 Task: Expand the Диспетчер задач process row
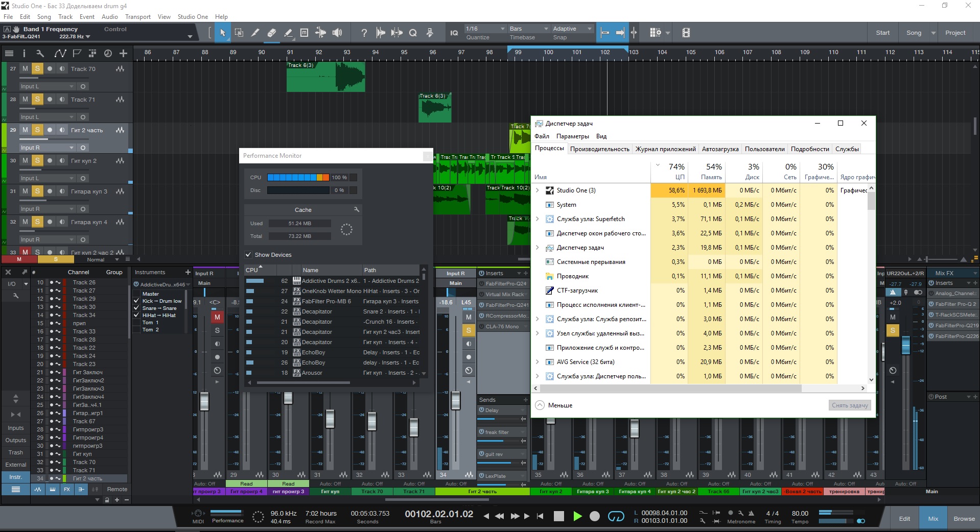tap(538, 248)
